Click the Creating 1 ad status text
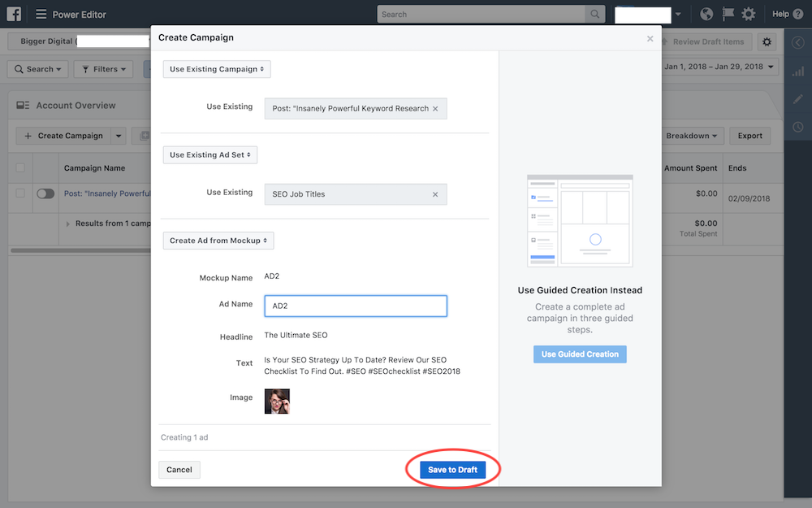This screenshot has height=508, width=812. click(x=184, y=437)
